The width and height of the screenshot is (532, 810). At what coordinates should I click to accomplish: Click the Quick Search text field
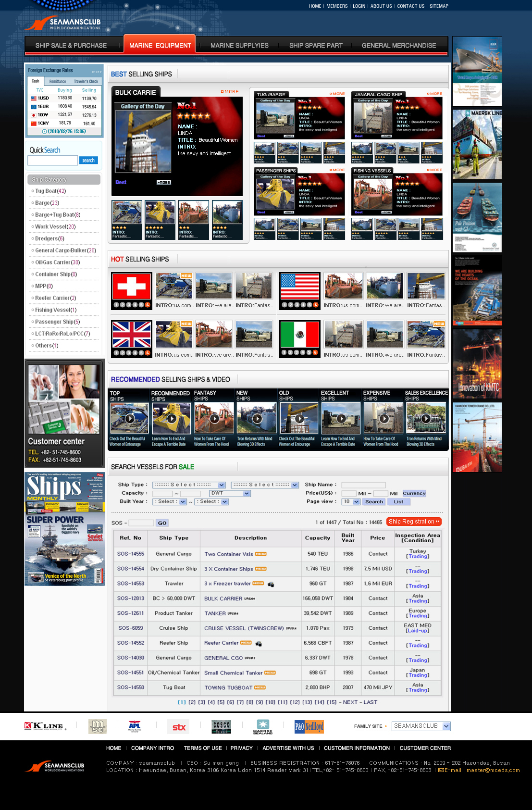[52, 161]
